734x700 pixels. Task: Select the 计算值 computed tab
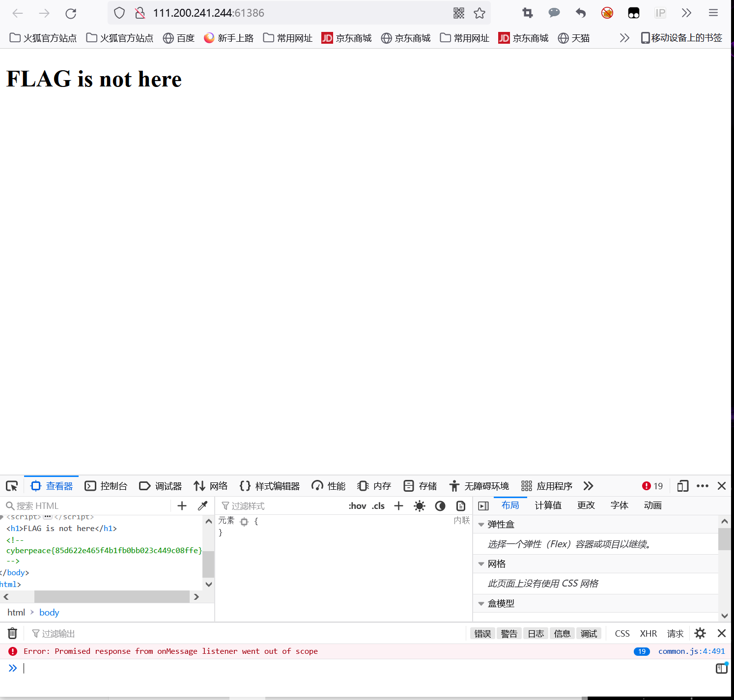pos(548,505)
